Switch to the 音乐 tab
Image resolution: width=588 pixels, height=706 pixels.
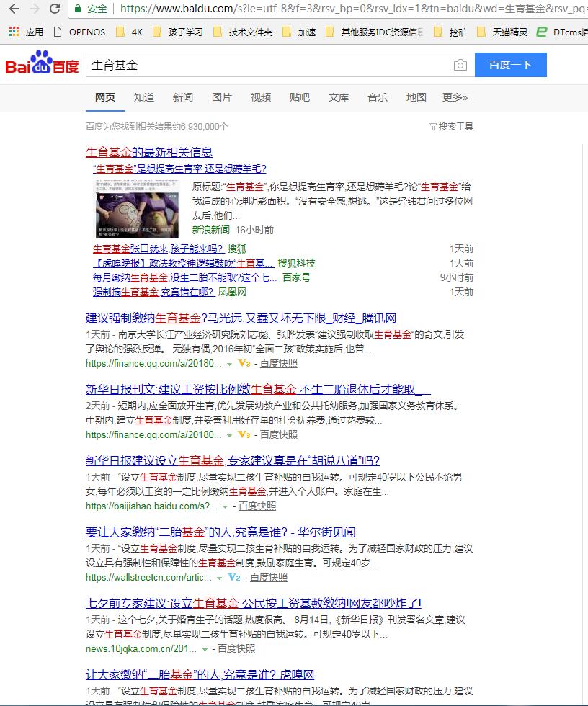coord(378,97)
